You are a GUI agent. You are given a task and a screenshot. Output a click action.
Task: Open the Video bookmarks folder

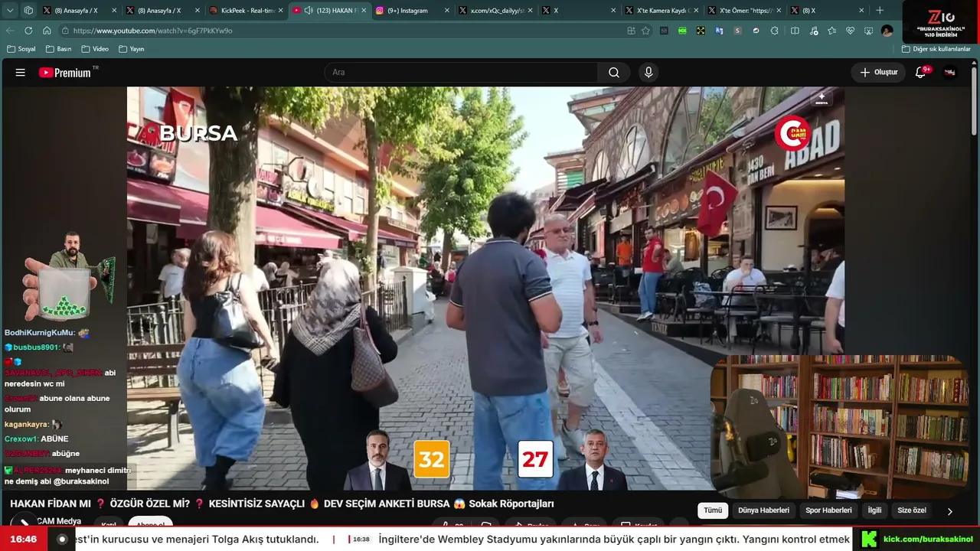[x=94, y=49]
